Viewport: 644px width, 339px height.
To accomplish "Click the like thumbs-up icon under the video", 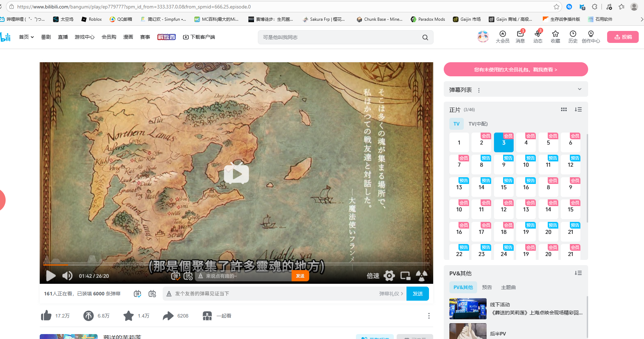I will point(46,316).
